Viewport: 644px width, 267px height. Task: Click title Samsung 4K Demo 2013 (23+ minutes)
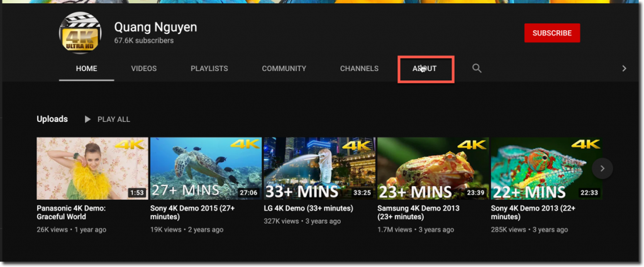418,212
